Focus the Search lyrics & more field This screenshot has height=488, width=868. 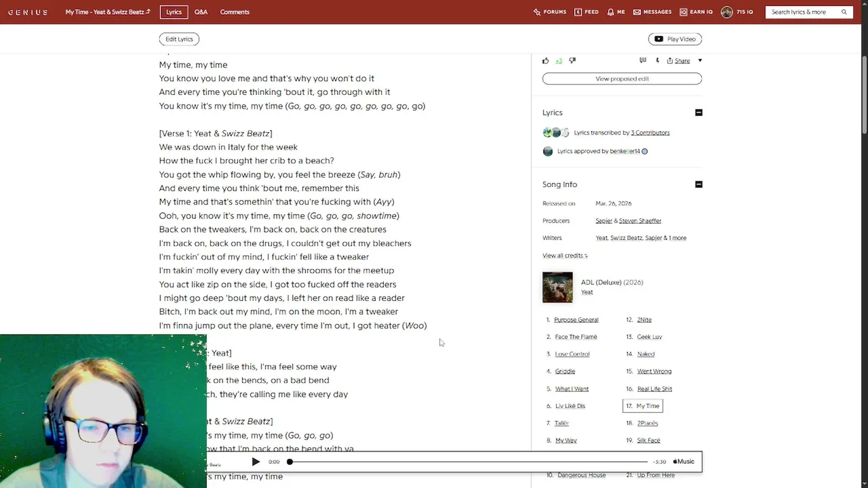tap(804, 12)
